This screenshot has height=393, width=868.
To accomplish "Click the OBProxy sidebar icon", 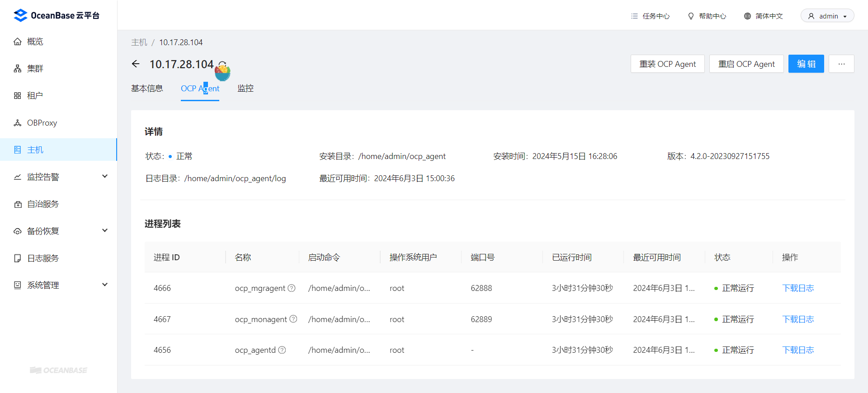I will [18, 123].
